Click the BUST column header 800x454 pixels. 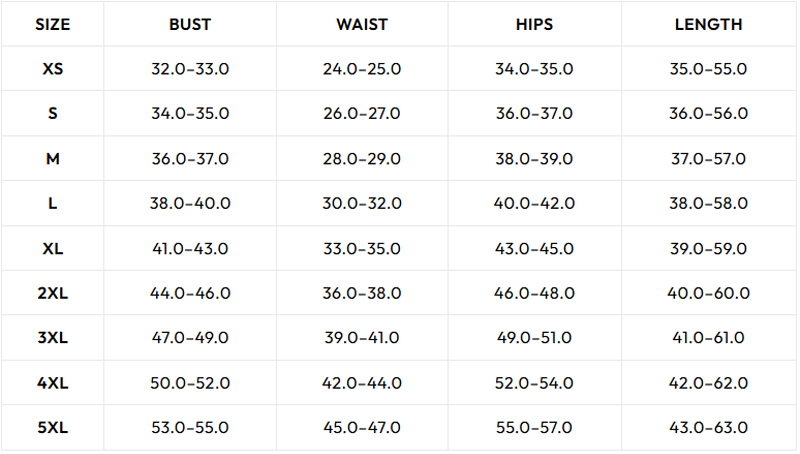click(x=190, y=24)
